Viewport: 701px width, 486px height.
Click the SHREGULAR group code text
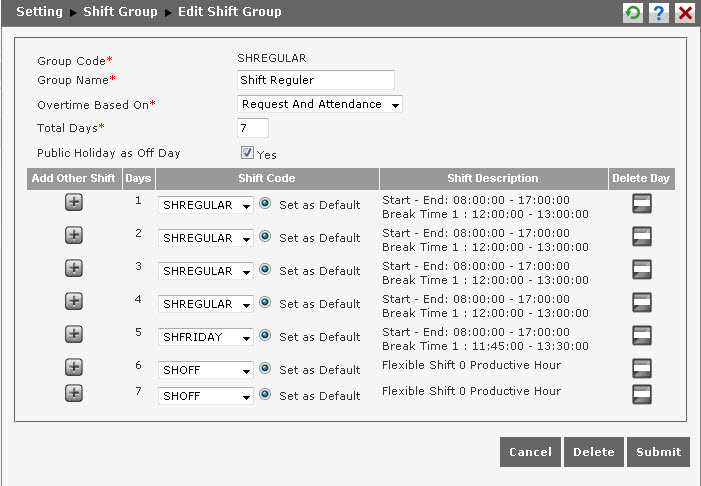pos(272,58)
